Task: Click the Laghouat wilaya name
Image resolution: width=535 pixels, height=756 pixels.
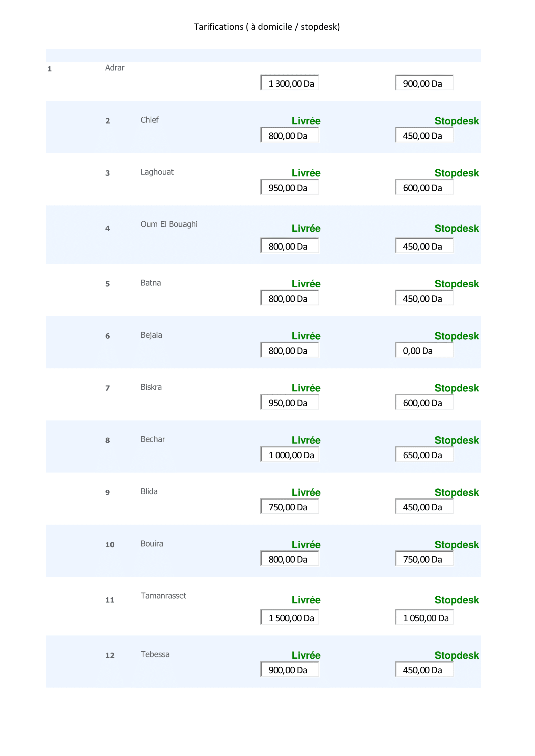Action: (157, 172)
